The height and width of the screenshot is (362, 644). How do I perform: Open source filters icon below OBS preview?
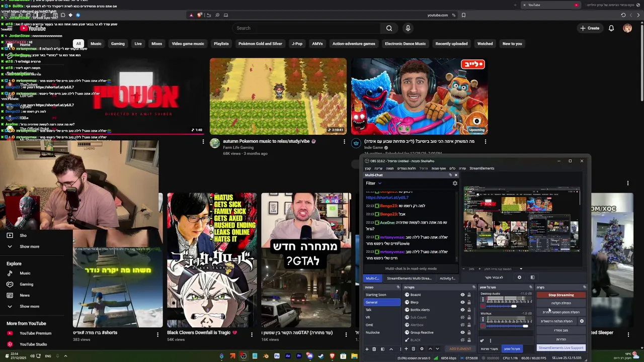click(x=532, y=277)
